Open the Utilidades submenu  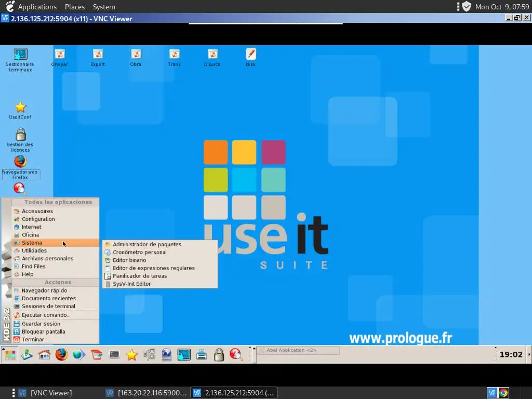55,251
